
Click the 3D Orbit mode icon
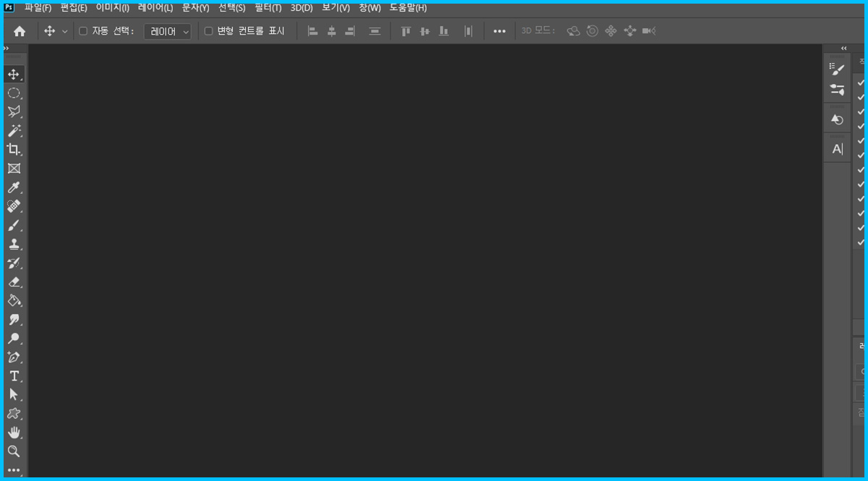click(574, 31)
